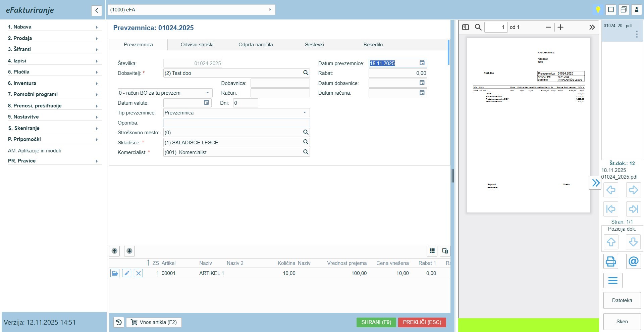
Task: Click the Datoteka button
Action: tap(622, 300)
